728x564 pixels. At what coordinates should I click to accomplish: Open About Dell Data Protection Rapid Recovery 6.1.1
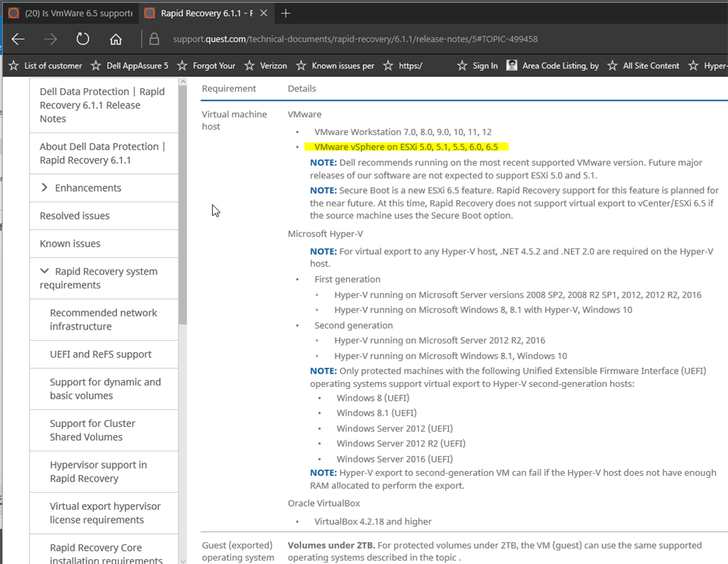tap(102, 153)
